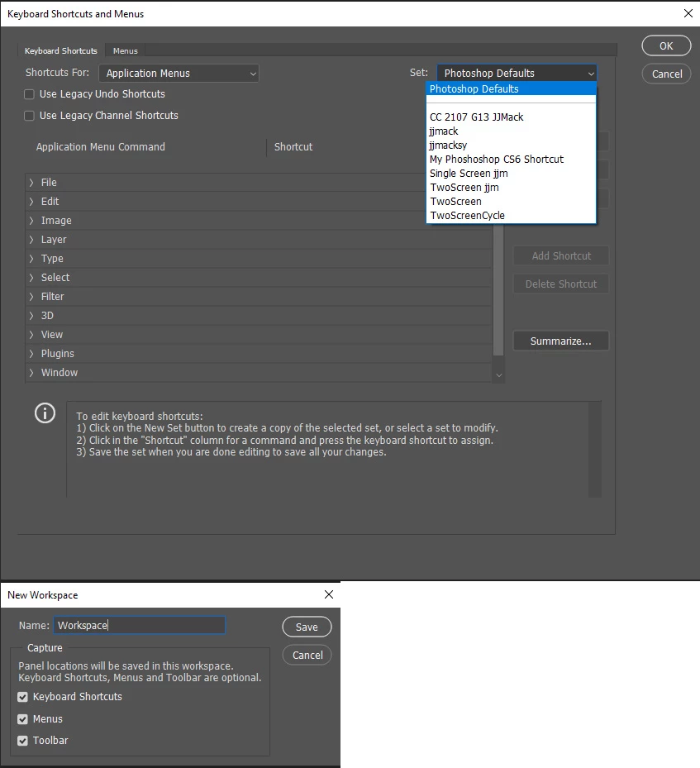This screenshot has width=700, height=768.
Task: Select the jjmack shortcut set
Action: click(511, 131)
